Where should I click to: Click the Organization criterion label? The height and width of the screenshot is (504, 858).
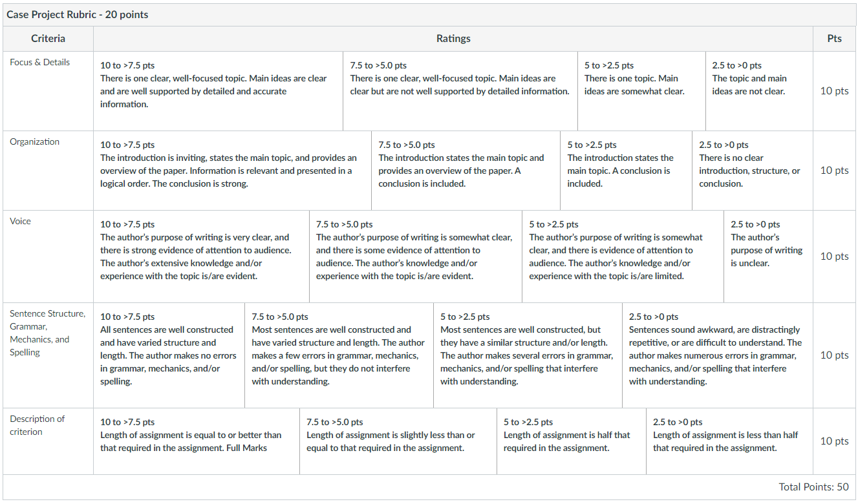pos(34,142)
